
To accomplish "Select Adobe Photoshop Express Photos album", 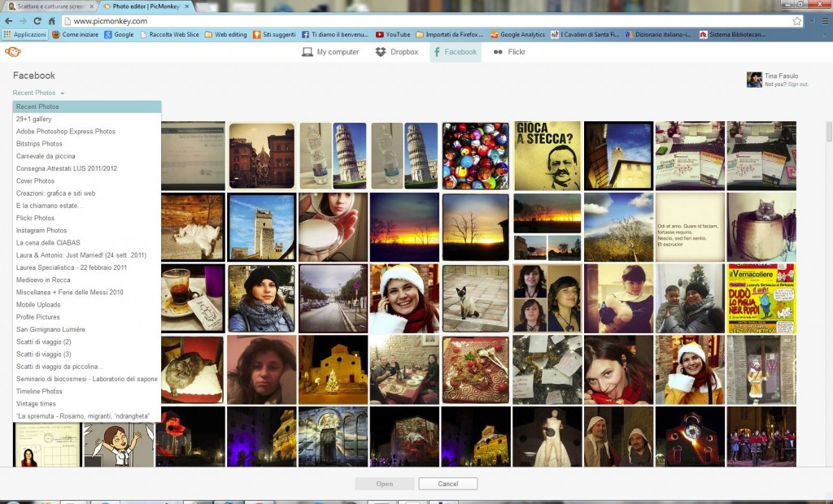I will click(x=86, y=131).
